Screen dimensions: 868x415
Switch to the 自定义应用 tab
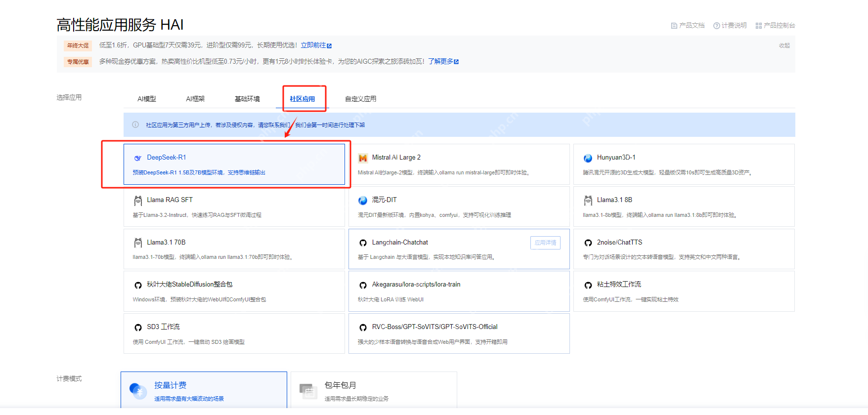pos(360,99)
